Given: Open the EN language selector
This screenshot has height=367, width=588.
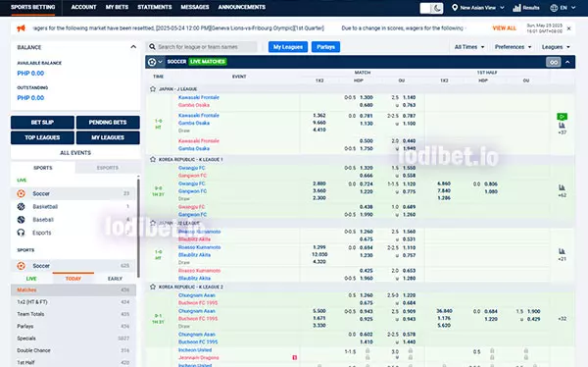Looking at the screenshot, I should click(563, 8).
